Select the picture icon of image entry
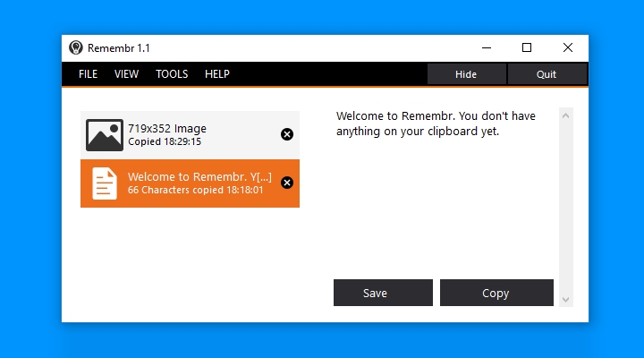 coord(105,135)
